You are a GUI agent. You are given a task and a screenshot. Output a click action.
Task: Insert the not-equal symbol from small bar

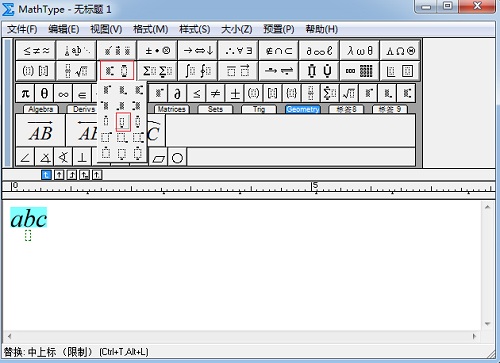point(216,94)
